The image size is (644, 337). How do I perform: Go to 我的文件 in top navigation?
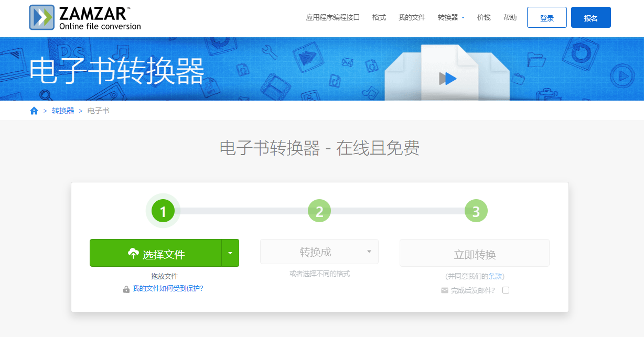click(412, 17)
